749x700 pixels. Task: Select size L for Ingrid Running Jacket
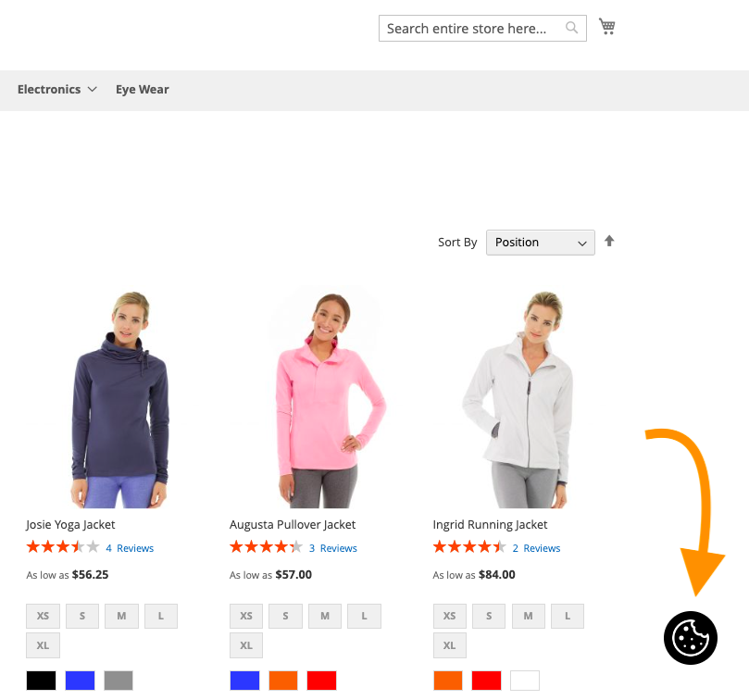pyautogui.click(x=568, y=616)
